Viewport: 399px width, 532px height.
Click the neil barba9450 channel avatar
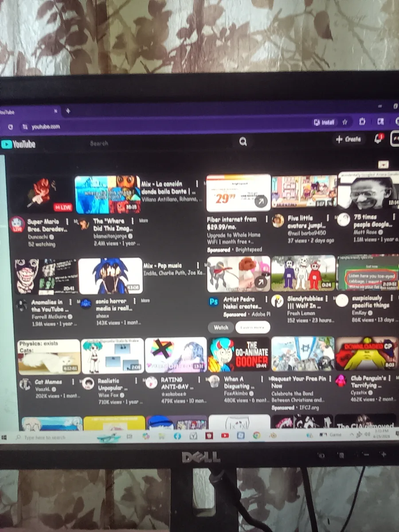click(x=278, y=220)
